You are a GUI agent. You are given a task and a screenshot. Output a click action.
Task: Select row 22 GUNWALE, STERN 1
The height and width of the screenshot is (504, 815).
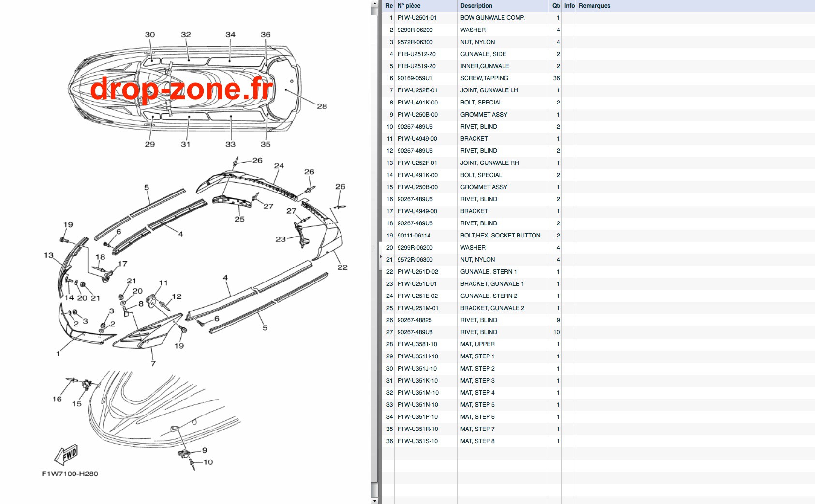(x=598, y=272)
